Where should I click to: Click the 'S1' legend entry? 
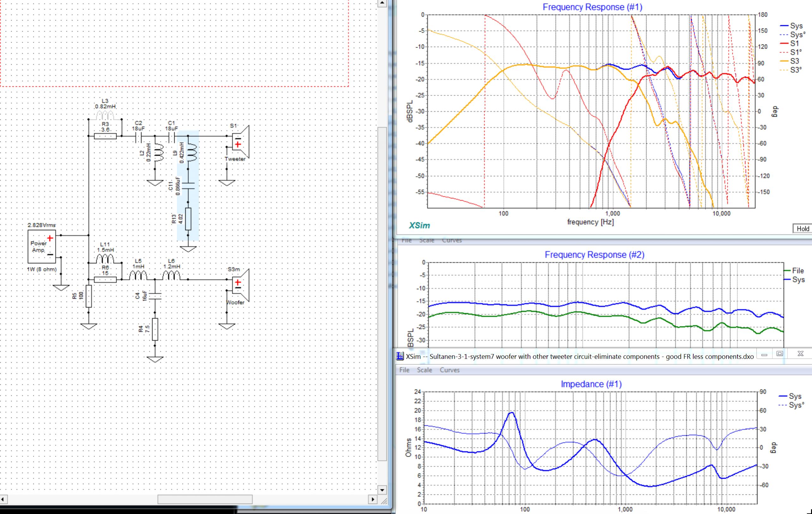pos(790,44)
